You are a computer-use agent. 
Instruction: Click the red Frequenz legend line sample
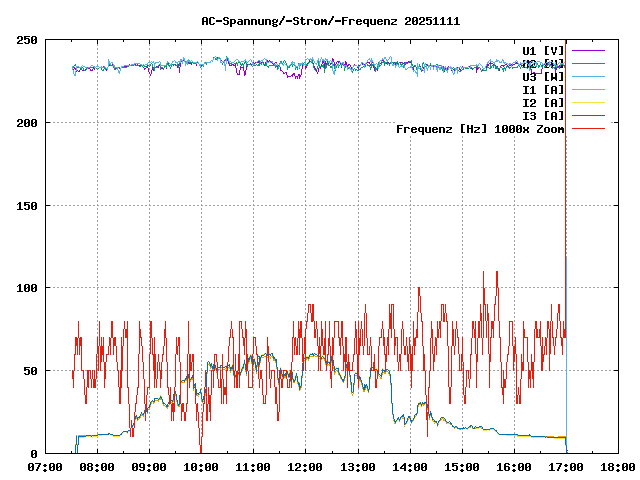(588, 128)
